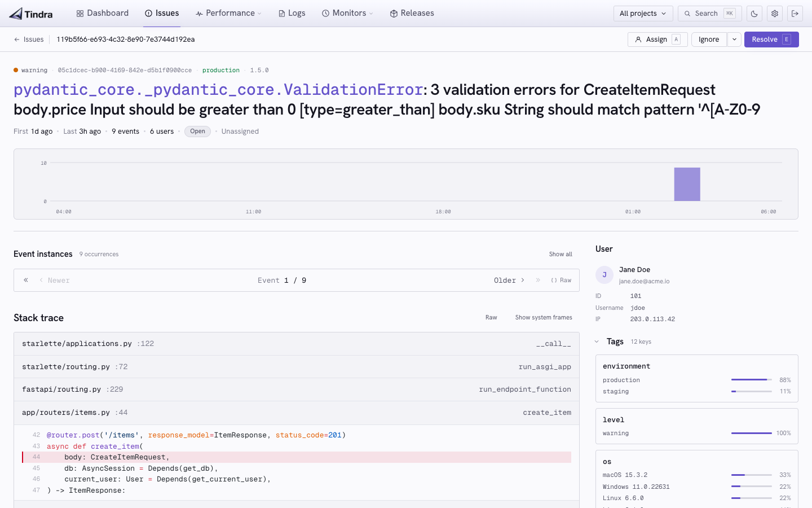Image resolution: width=812 pixels, height=508 pixels.
Task: Click the macOS 15.3.2 tag row
Action: point(696,475)
